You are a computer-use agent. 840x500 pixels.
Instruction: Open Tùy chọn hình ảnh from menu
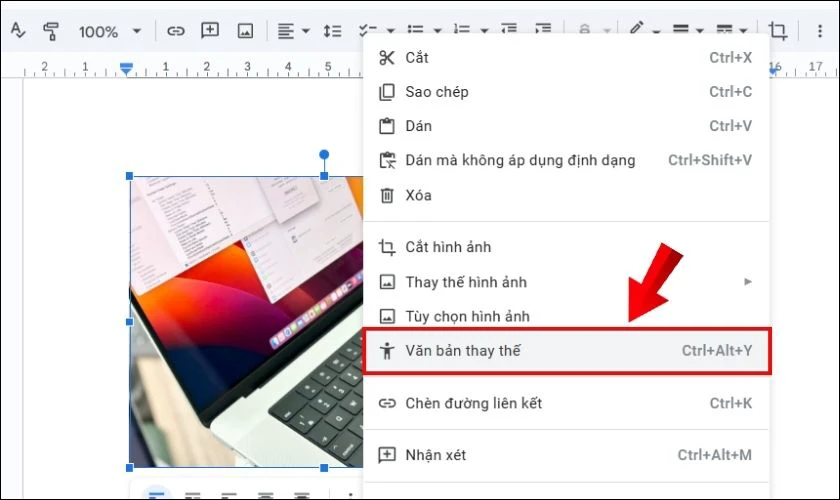coord(566,316)
